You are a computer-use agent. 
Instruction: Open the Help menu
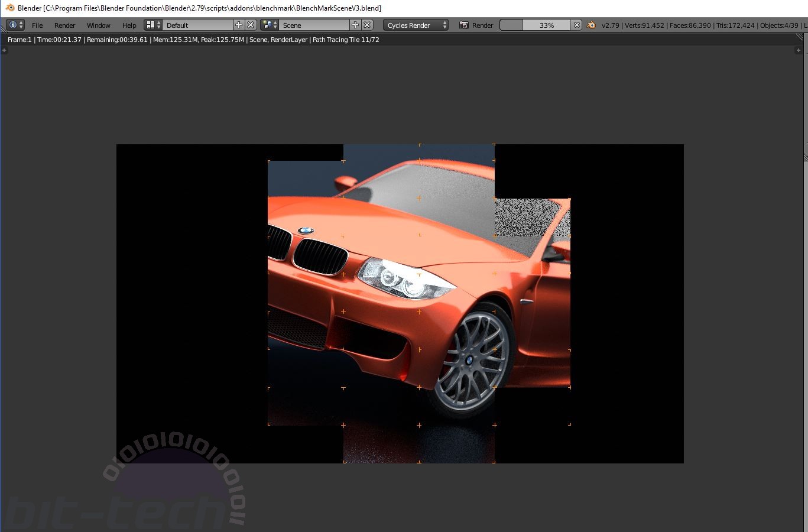point(129,25)
